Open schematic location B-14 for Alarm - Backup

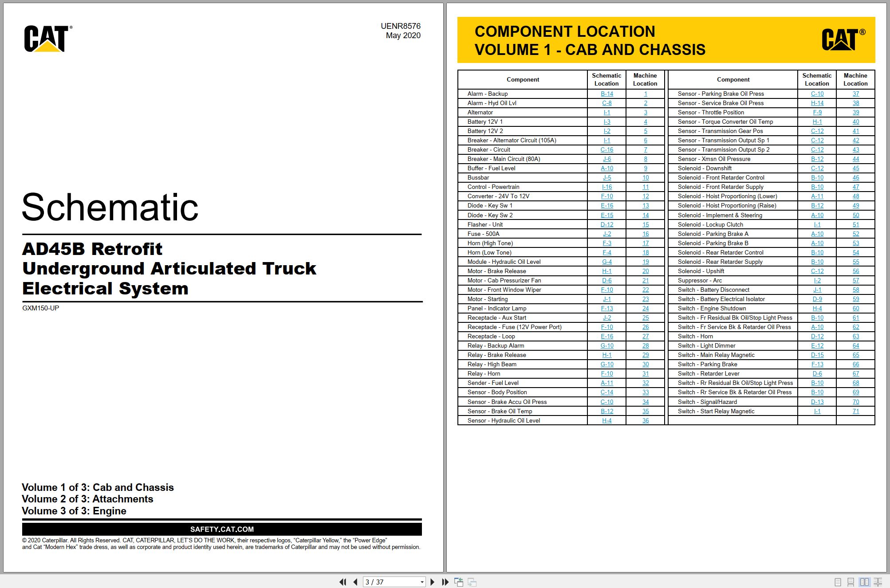[x=606, y=94]
